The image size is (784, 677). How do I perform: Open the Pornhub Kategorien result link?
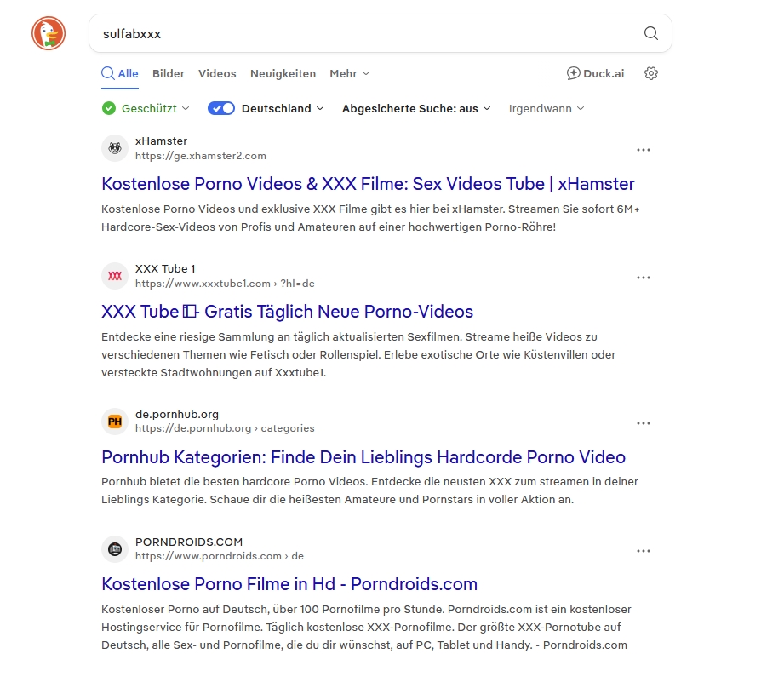tap(363, 456)
